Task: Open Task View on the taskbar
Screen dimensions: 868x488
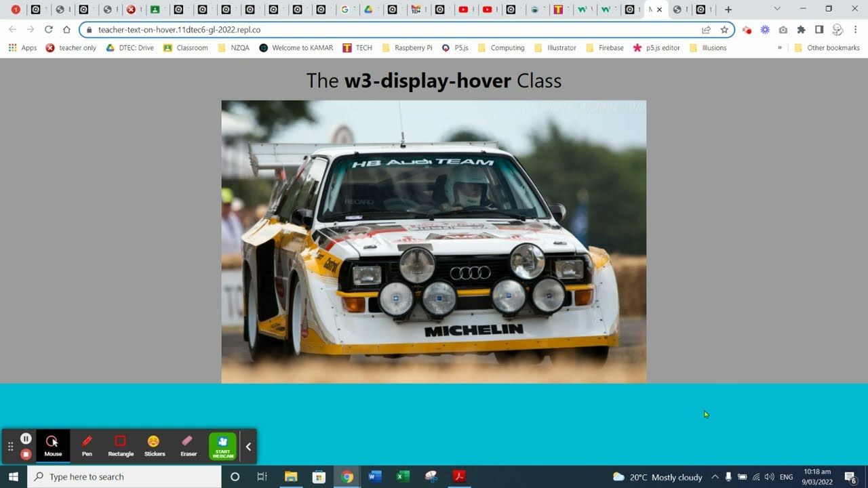Action: click(262, 476)
